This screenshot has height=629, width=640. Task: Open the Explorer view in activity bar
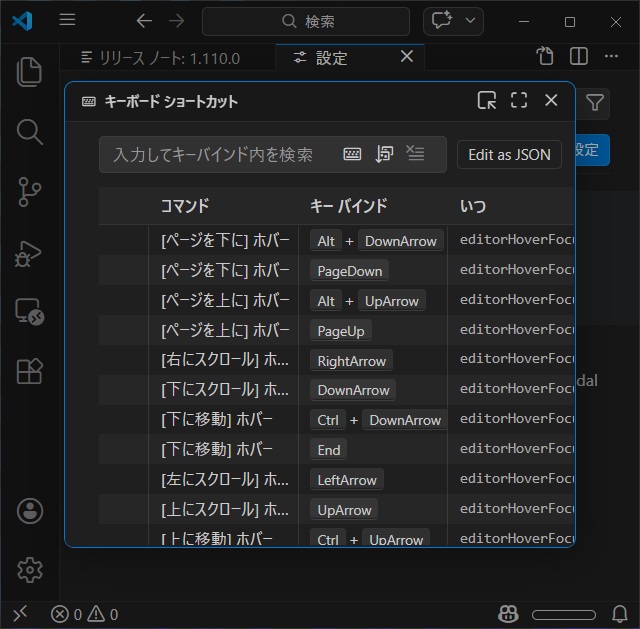click(30, 71)
